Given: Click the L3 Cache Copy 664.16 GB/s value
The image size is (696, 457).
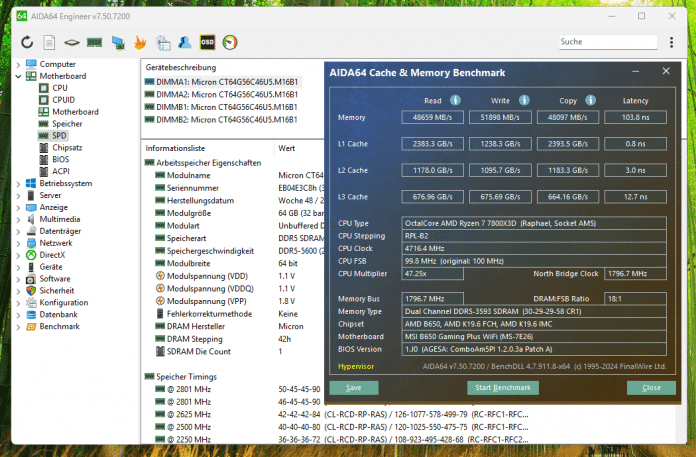Looking at the screenshot, I should pyautogui.click(x=568, y=197).
